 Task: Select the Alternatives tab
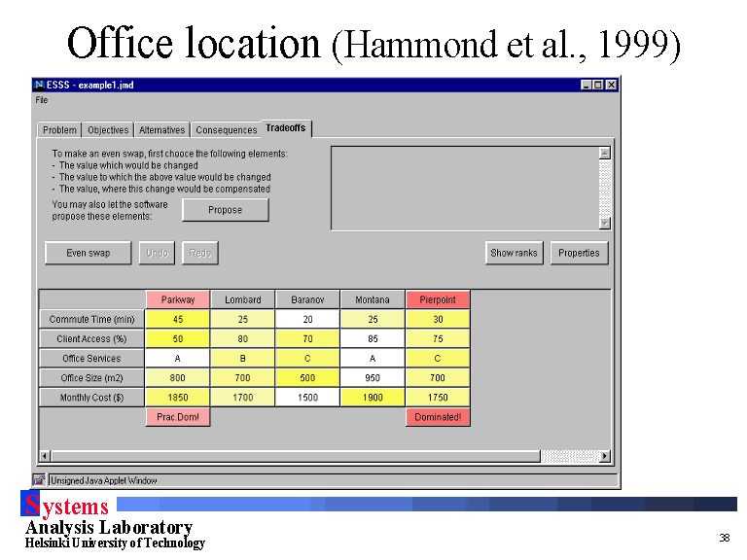click(x=161, y=130)
